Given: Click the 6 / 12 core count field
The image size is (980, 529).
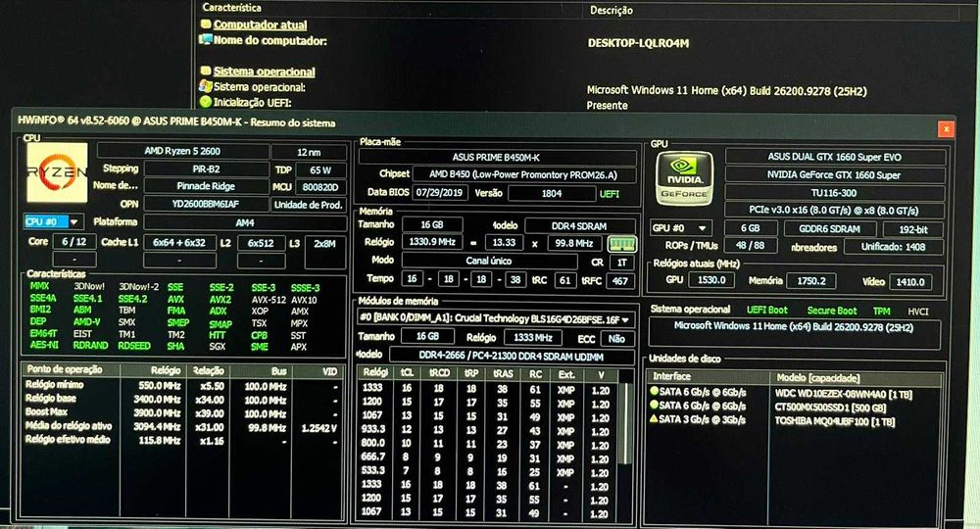Looking at the screenshot, I should tap(74, 241).
